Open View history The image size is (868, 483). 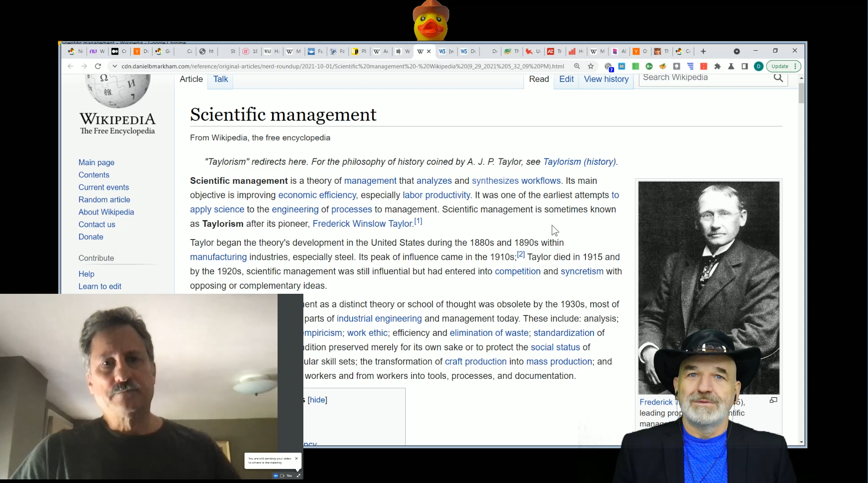pos(606,79)
